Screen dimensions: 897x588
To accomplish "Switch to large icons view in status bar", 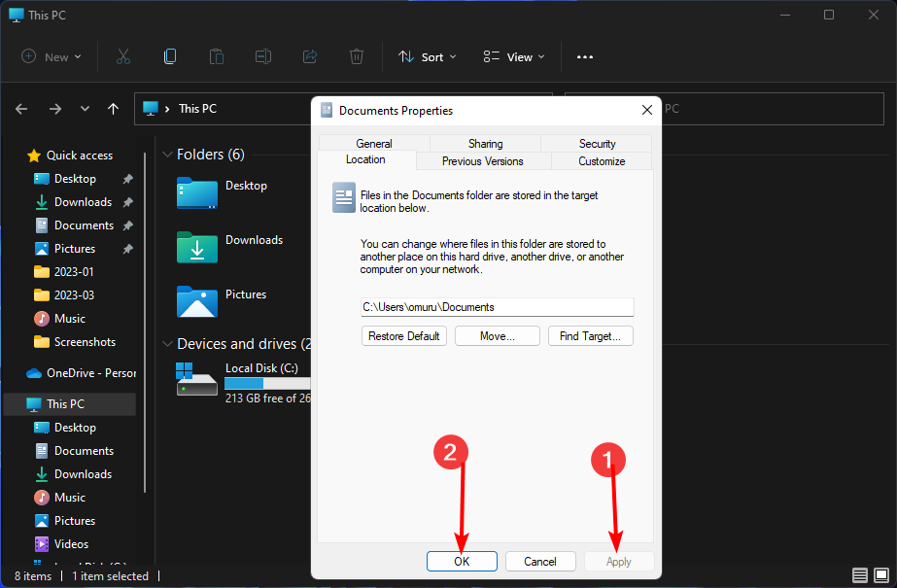I will pyautogui.click(x=881, y=574).
